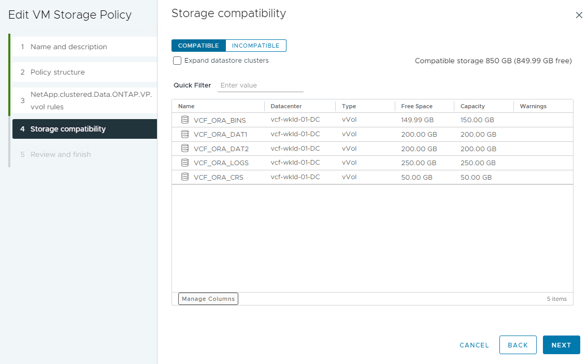Type in the Quick Filter field
Screen dimensions: 588x364
tap(261, 85)
